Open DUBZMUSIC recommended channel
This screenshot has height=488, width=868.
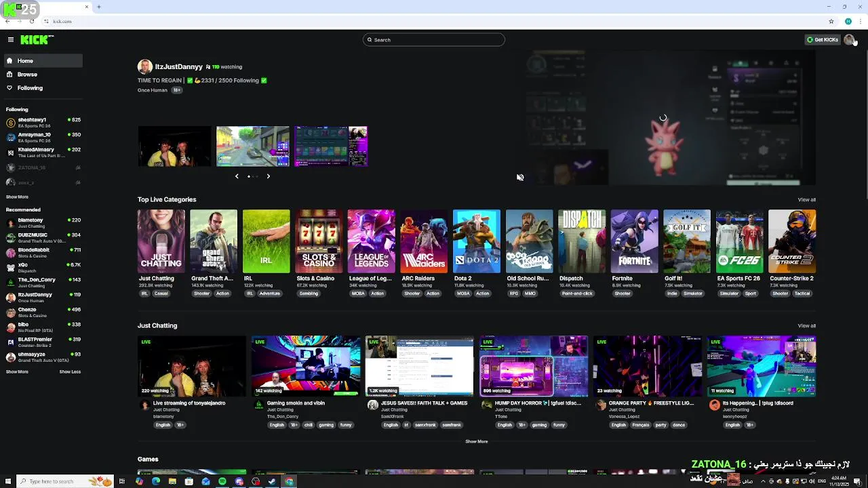(x=42, y=238)
